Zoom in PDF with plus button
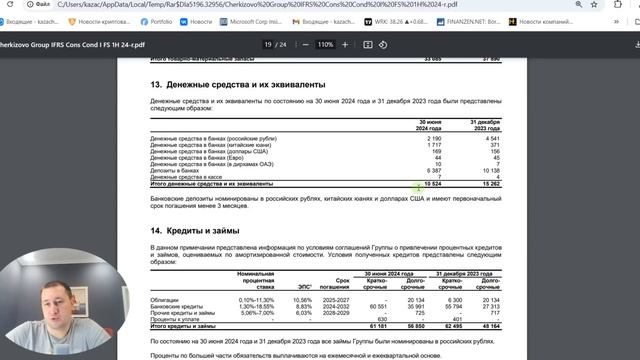Viewport: 640px width, 360px height. pos(345,44)
